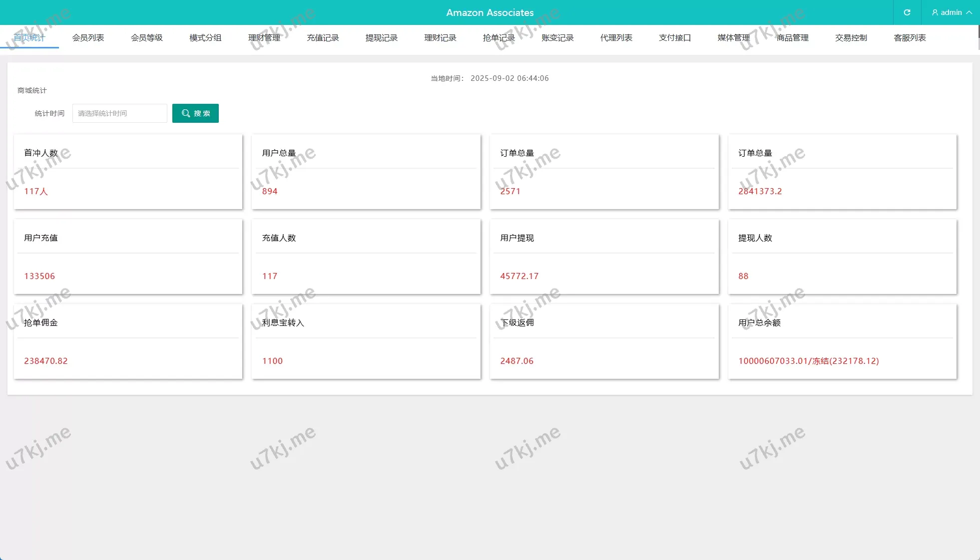The height and width of the screenshot is (560, 980).
Task: Go to the 理财管理 tab
Action: pyautogui.click(x=264, y=38)
